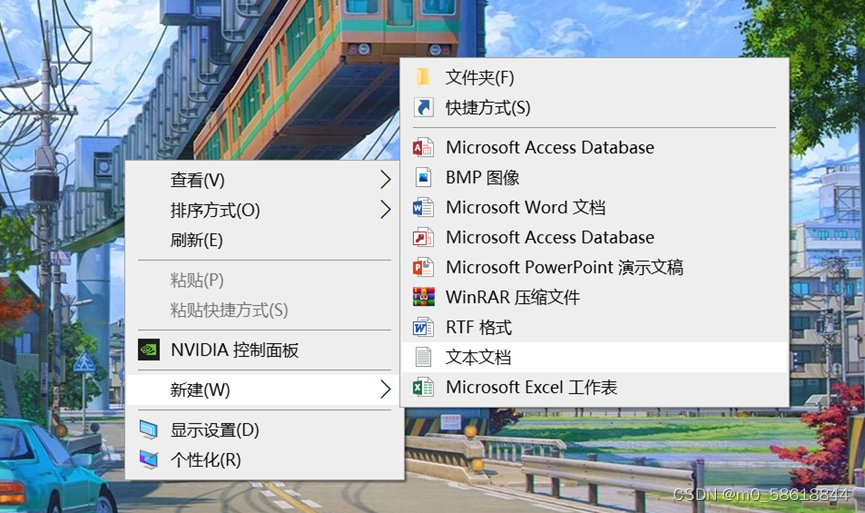Image resolution: width=865 pixels, height=513 pixels.
Task: Create a new BMP 图像
Action: [595, 177]
